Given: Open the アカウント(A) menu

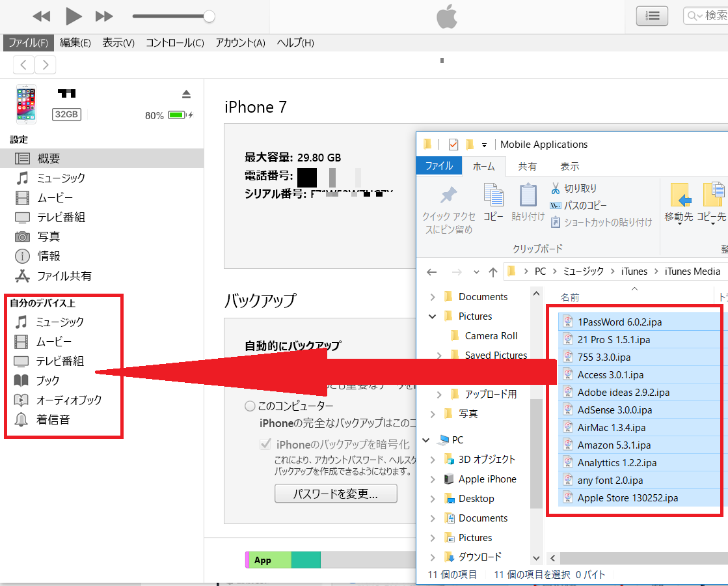Looking at the screenshot, I should click(241, 43).
